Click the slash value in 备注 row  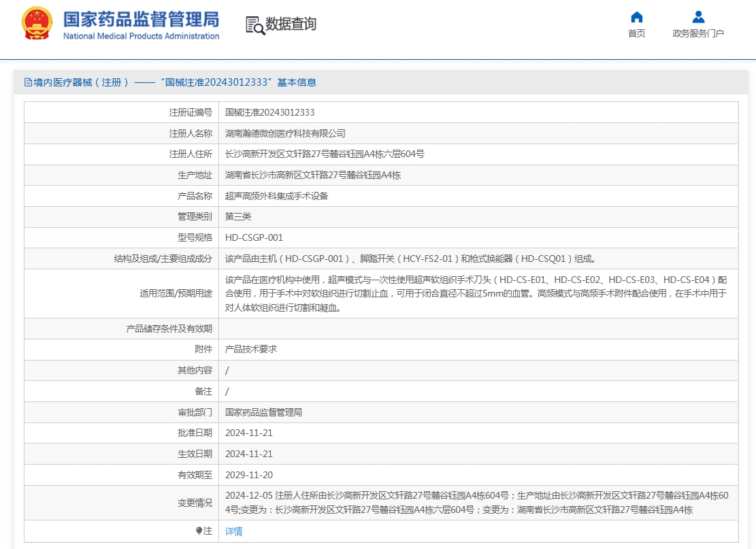tap(227, 391)
